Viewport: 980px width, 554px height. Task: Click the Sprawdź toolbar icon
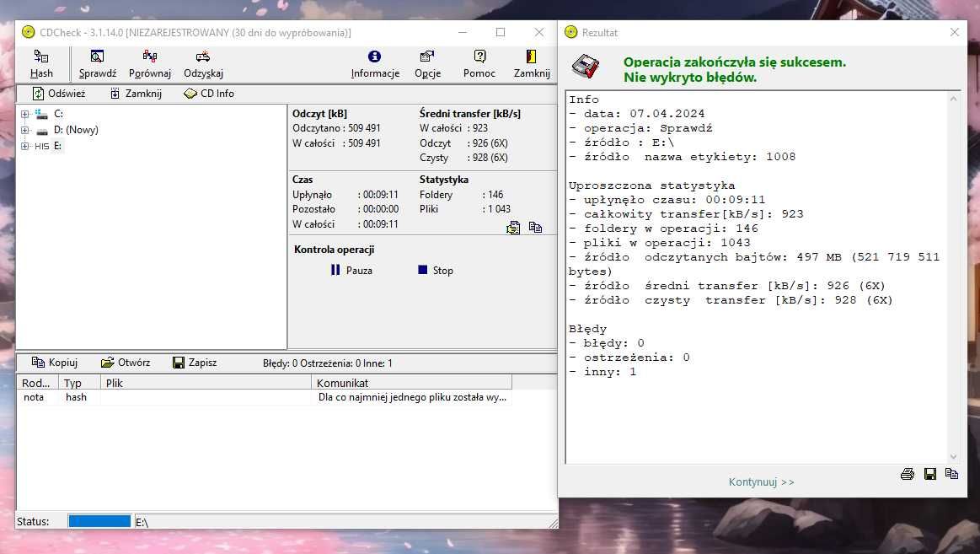[98, 64]
